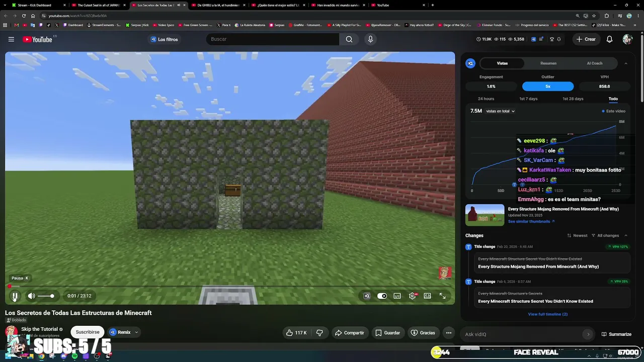Change the Newest sort order
The image size is (644, 362).
[577, 235]
